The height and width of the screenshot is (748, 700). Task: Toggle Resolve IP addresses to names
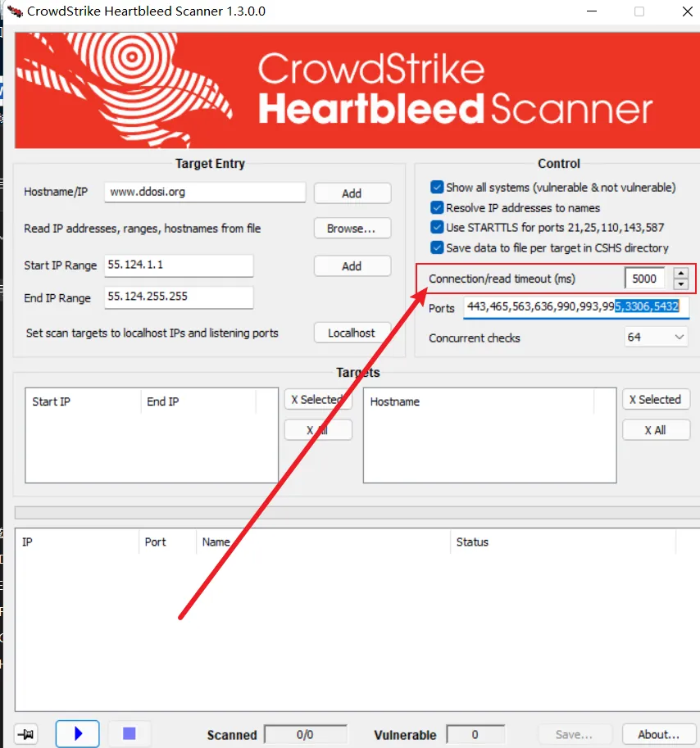pyautogui.click(x=437, y=207)
